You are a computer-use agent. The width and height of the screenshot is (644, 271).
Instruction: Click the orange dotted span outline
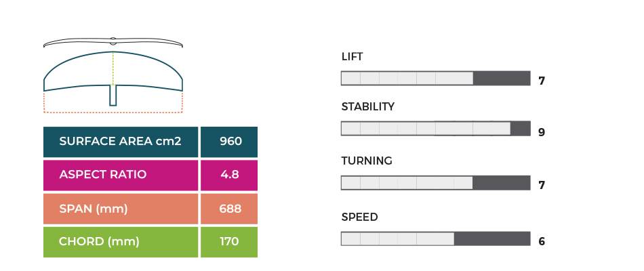[113, 102]
